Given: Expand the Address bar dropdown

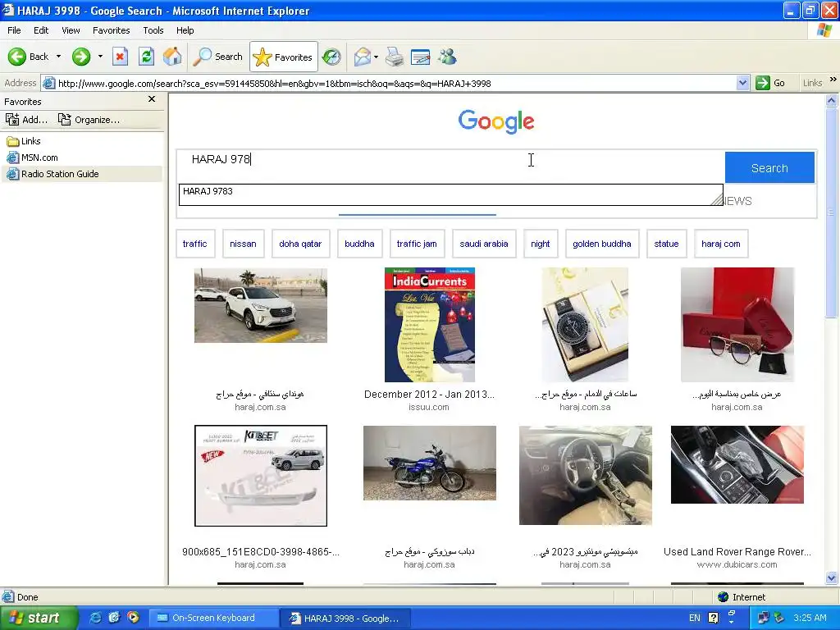Looking at the screenshot, I should (x=742, y=83).
